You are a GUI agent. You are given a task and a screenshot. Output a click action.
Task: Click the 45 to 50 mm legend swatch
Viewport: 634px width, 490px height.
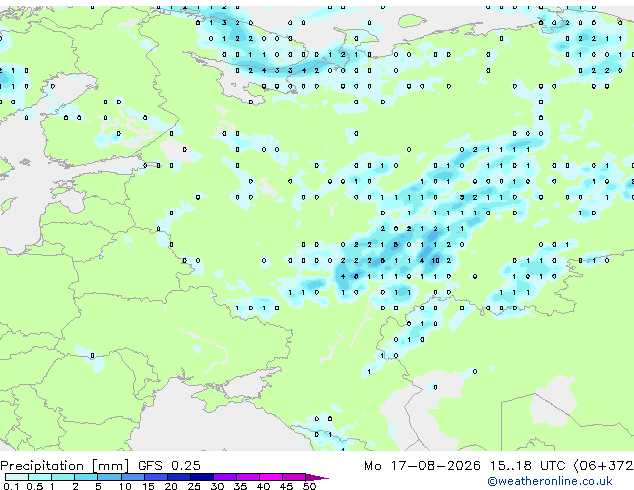294,477
